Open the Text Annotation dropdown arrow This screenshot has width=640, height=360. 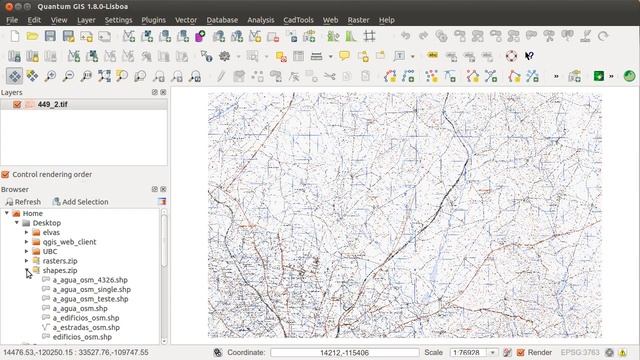(x=413, y=56)
